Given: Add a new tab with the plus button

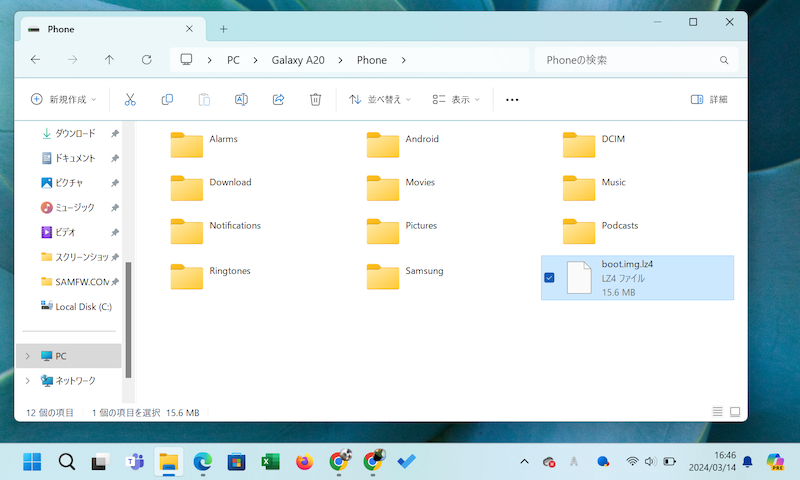Looking at the screenshot, I should pyautogui.click(x=223, y=29).
